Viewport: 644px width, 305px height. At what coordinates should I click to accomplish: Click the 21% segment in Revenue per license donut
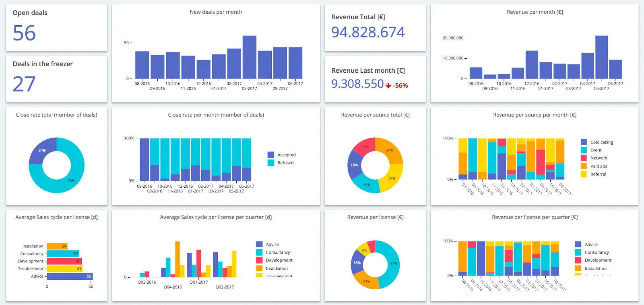pyautogui.click(x=367, y=281)
